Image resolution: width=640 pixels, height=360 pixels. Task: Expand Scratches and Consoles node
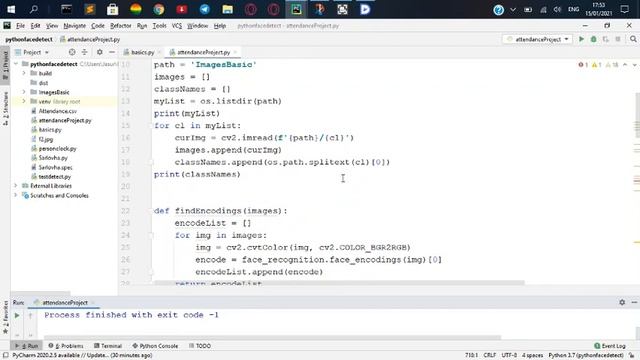(16, 196)
